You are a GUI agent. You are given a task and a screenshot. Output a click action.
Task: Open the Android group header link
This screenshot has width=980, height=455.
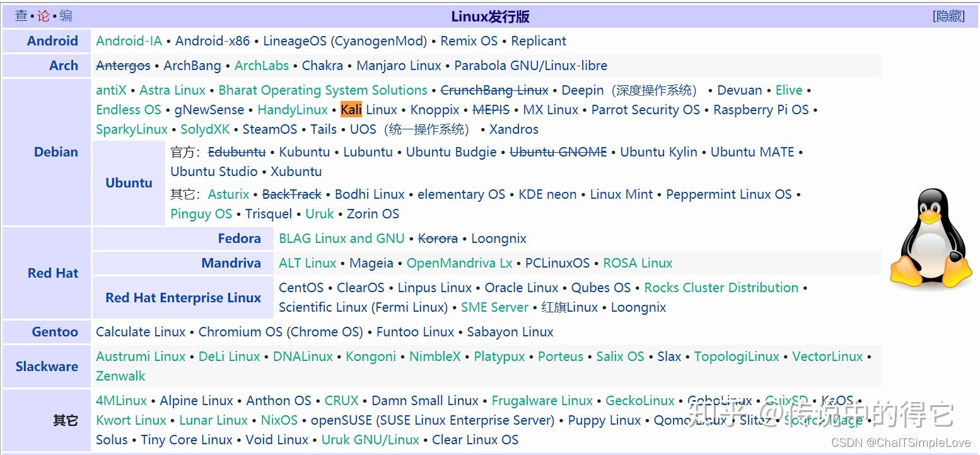coord(52,41)
